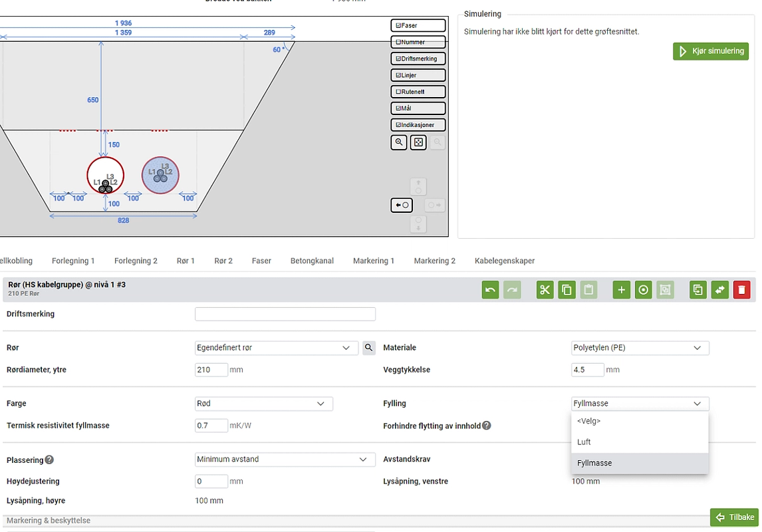Image resolution: width=762 pixels, height=532 pixels.
Task: Open the Faser tab
Action: pyautogui.click(x=261, y=261)
